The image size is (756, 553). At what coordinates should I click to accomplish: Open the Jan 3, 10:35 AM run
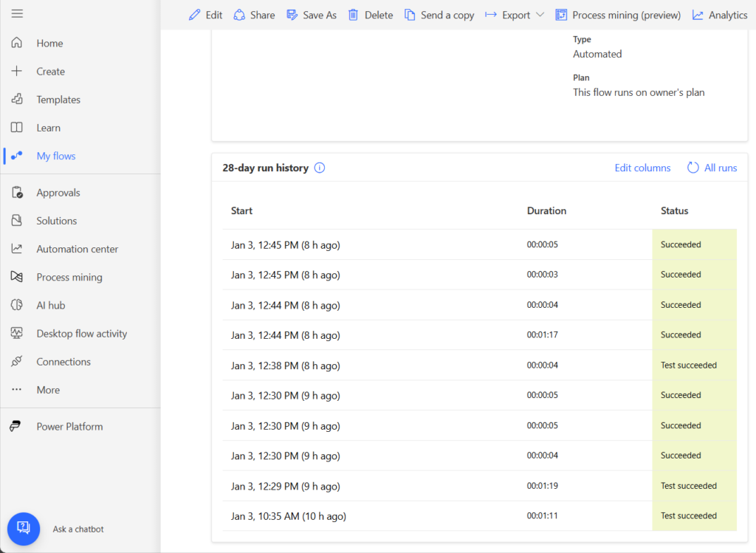[x=480, y=516]
